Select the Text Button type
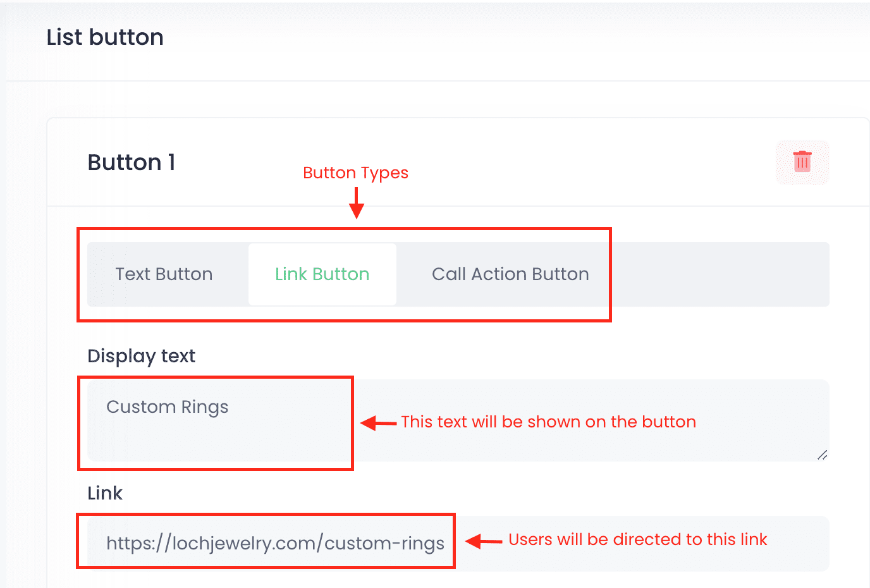 (164, 274)
